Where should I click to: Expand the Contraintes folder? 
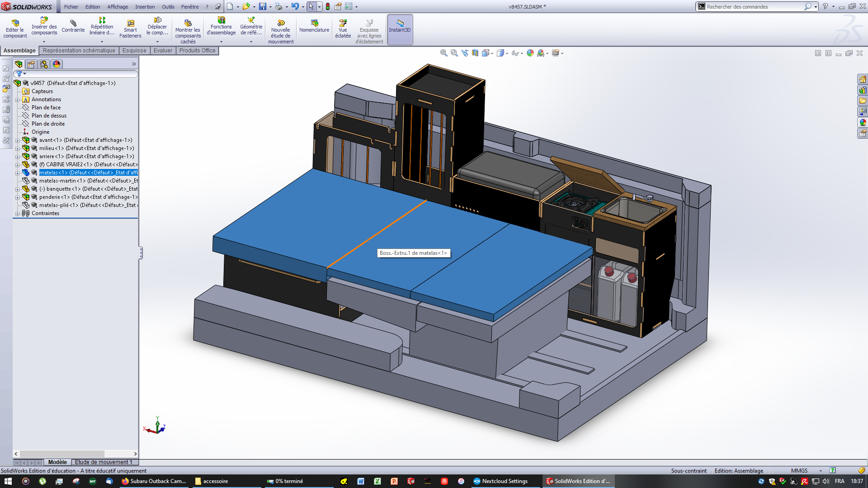tap(18, 214)
